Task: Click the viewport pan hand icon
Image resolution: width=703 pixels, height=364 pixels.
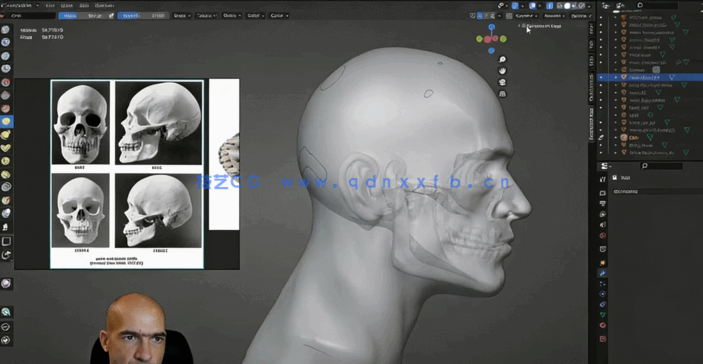Action: [x=503, y=70]
